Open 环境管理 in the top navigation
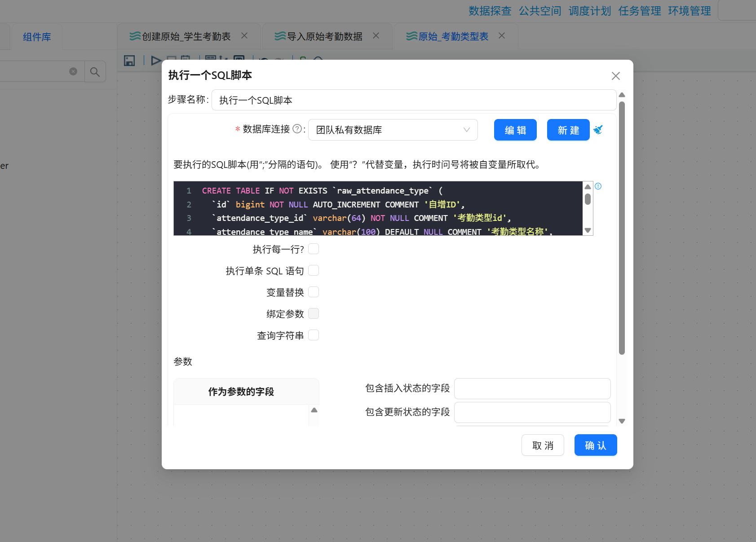756x542 pixels. click(690, 11)
